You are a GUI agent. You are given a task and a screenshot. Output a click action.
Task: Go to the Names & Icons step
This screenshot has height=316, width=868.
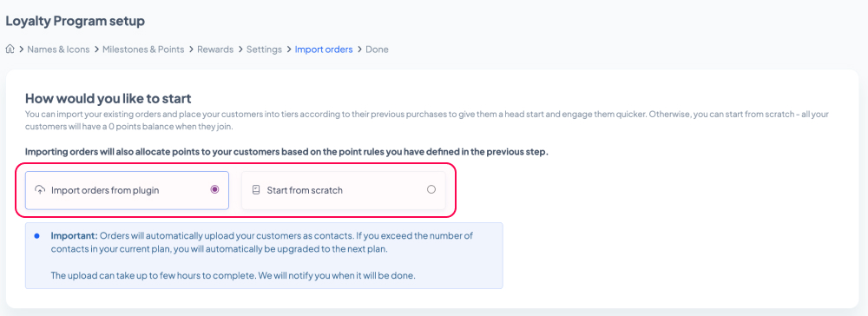click(58, 49)
